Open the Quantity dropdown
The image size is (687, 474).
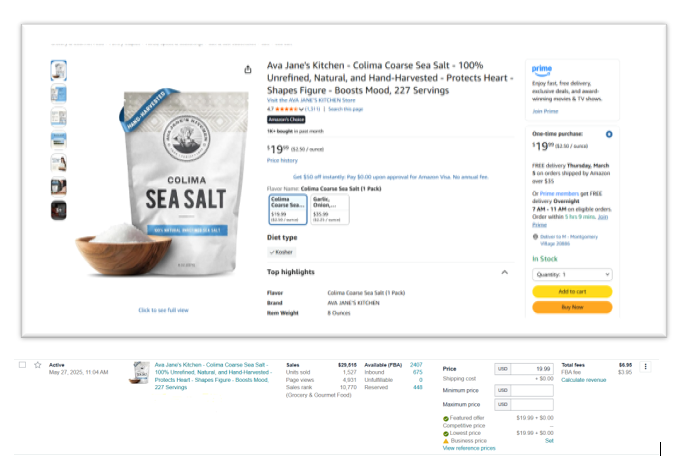click(x=572, y=274)
